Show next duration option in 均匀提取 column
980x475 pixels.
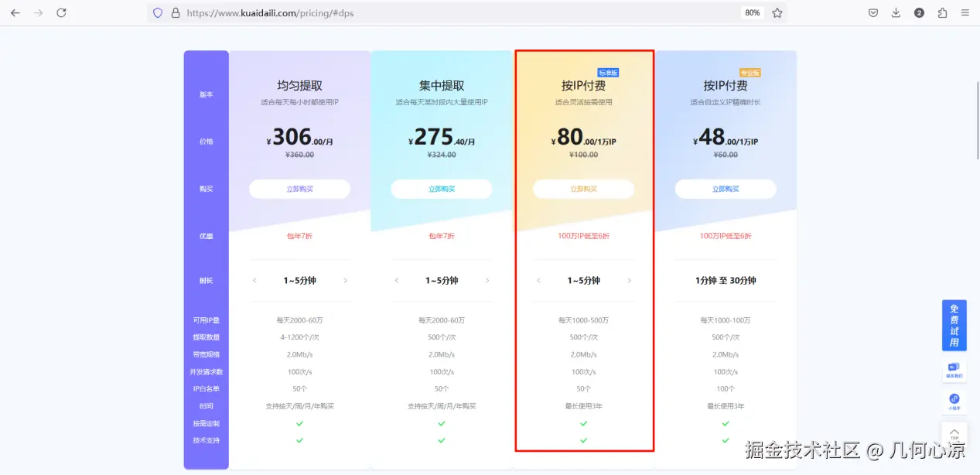[346, 281]
